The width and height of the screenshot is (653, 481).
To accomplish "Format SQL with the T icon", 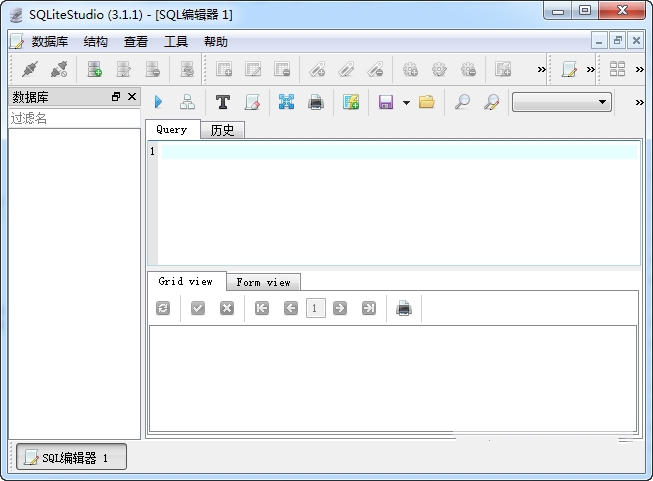I will click(x=223, y=102).
